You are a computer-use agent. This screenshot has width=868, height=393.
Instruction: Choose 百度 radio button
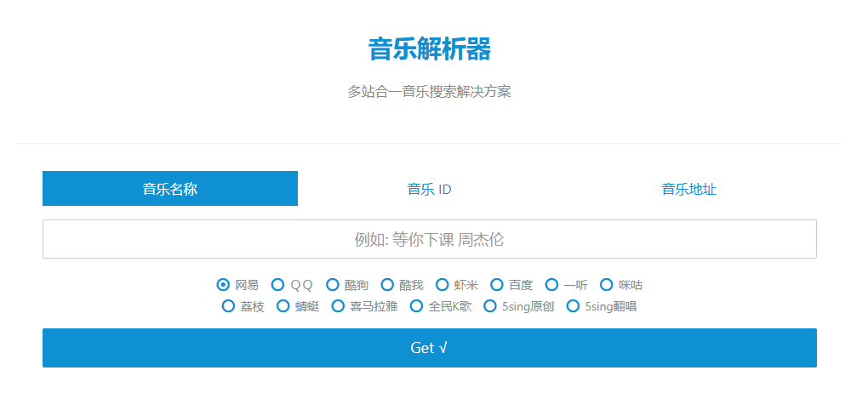point(497,284)
